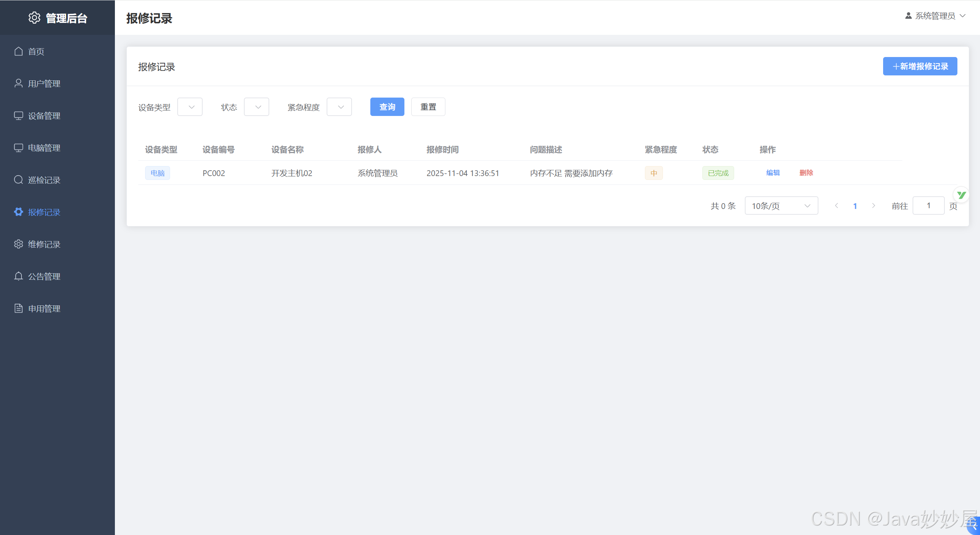980x535 pixels.
Task: Click the 开发主机02 device name cell
Action: point(292,173)
